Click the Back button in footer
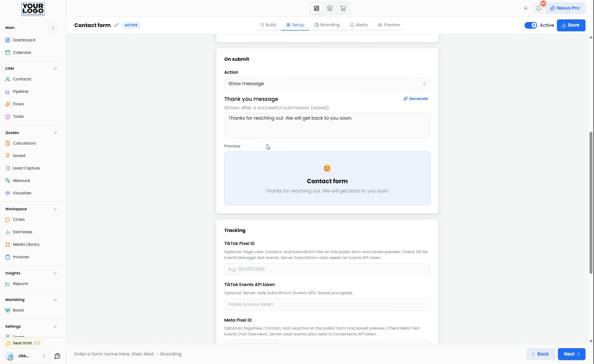The height and width of the screenshot is (364, 594). pyautogui.click(x=540, y=354)
